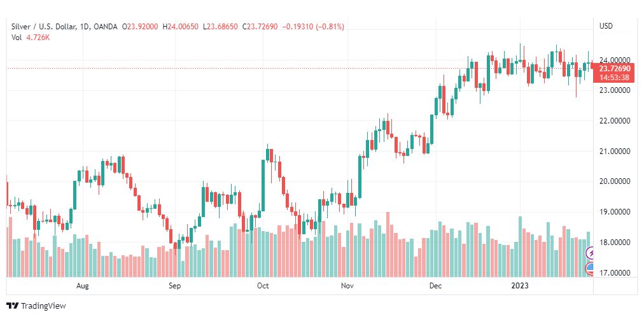Click the US flag economic event icon
644x317 pixels.
(590, 269)
